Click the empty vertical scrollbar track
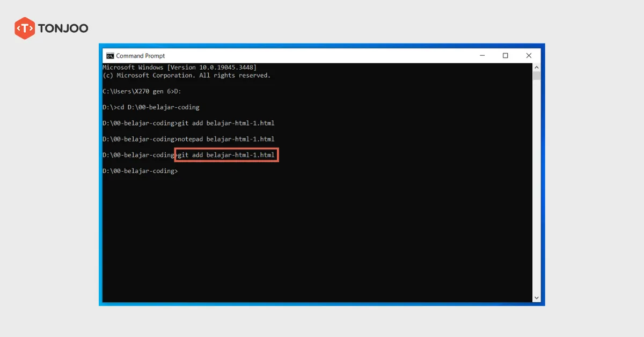 [536, 188]
